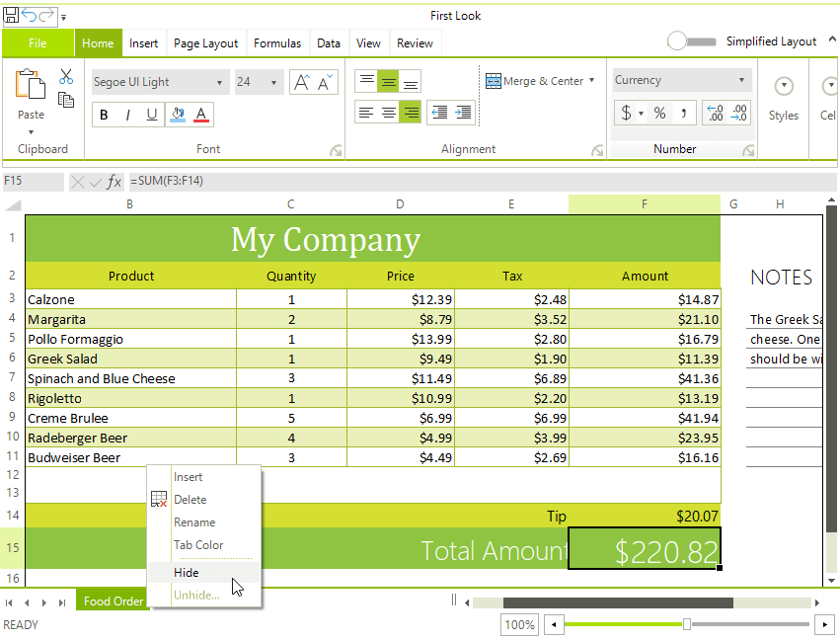Adjust the zoom slider at bottom right

687,624
